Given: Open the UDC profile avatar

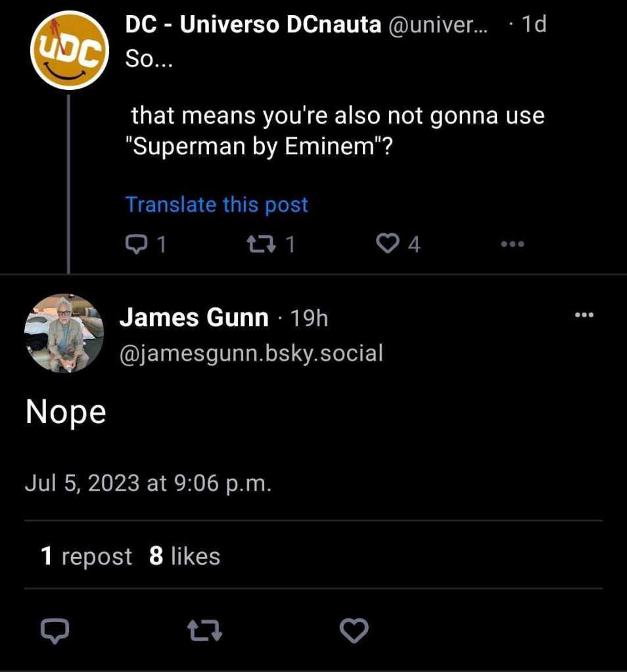Looking at the screenshot, I should tap(69, 51).
